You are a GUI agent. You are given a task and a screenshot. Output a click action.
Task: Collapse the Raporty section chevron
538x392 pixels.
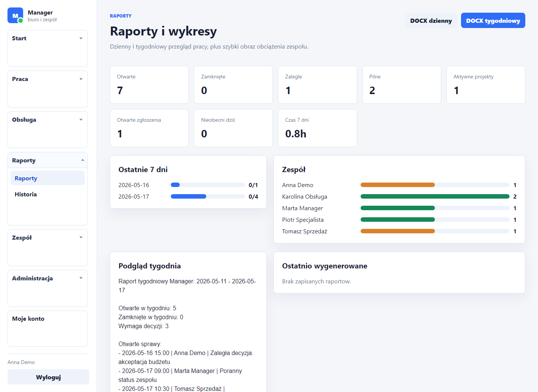(x=83, y=160)
